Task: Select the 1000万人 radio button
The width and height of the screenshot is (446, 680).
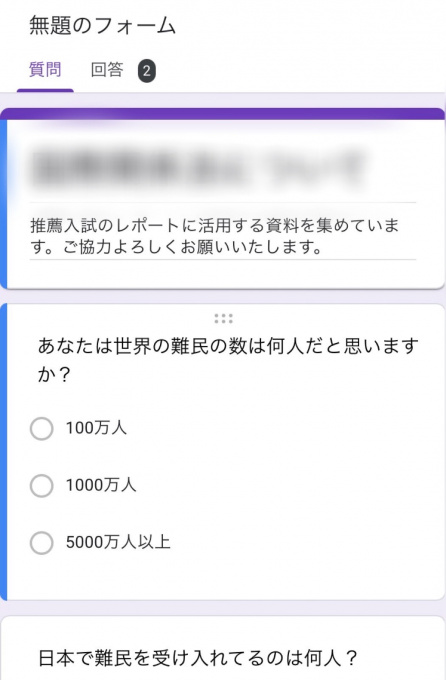Action: pyautogui.click(x=42, y=485)
